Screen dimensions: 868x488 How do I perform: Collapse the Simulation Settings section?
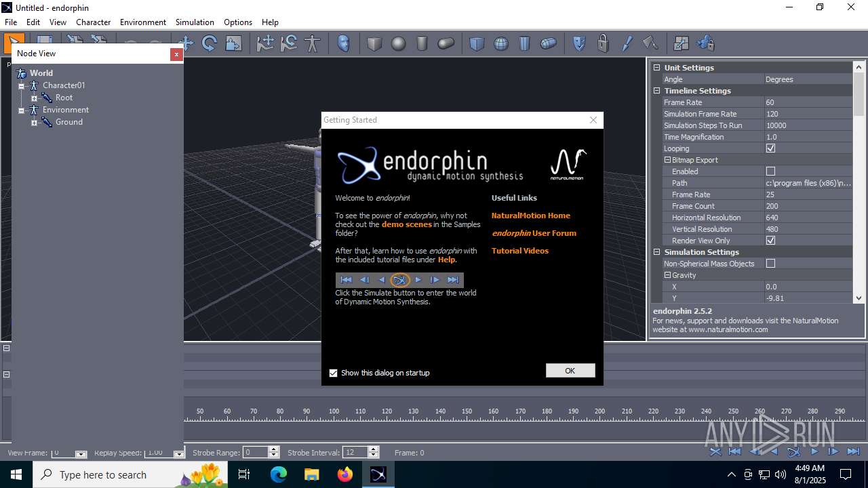(656, 252)
